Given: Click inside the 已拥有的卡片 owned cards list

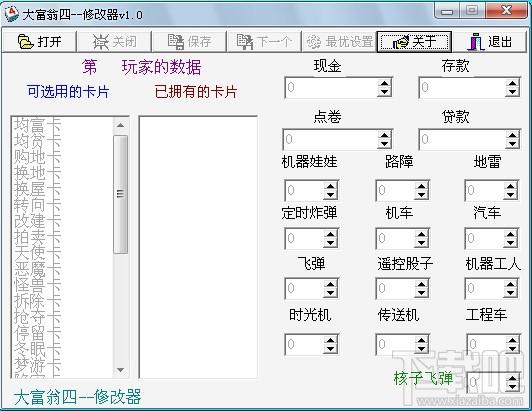Looking at the screenshot, I should click(x=198, y=247).
